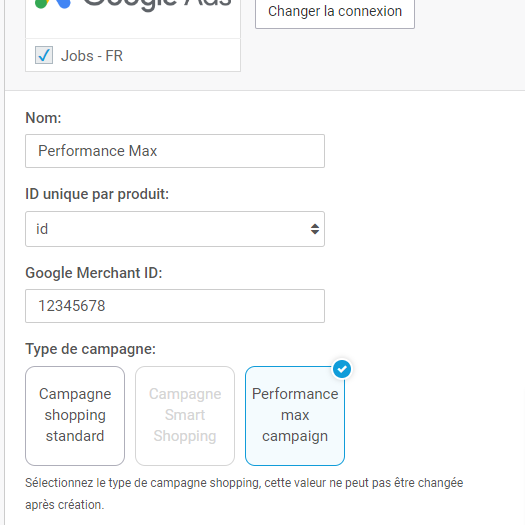This screenshot has height=525, width=525.
Task: Click the Type de campagne: label
Action: point(91,349)
